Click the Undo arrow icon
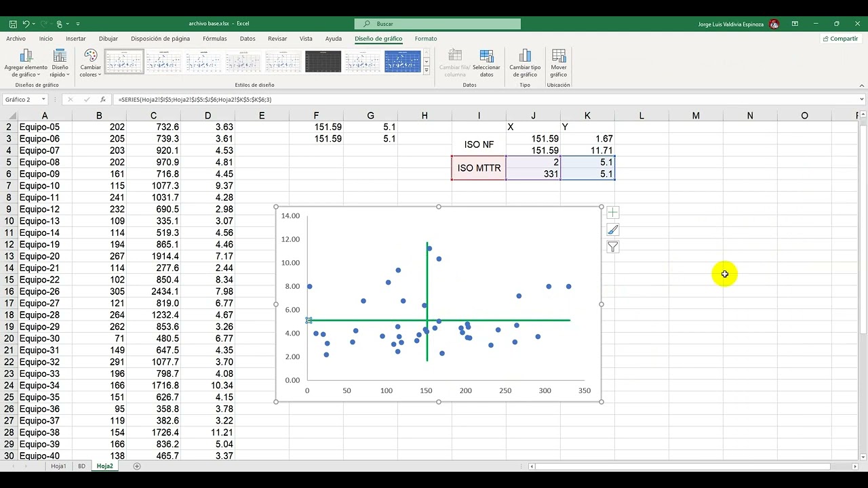Viewport: 868px width, 488px height. tap(26, 24)
